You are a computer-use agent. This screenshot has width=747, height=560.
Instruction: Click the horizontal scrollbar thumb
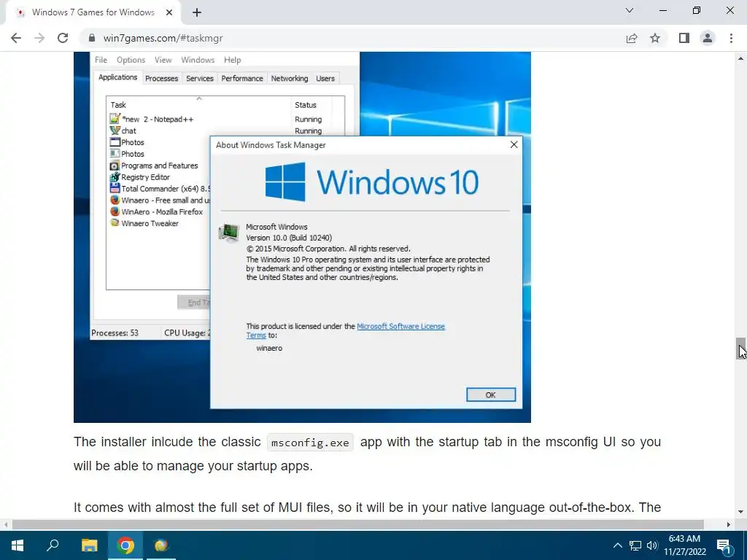pyautogui.click(x=357, y=524)
